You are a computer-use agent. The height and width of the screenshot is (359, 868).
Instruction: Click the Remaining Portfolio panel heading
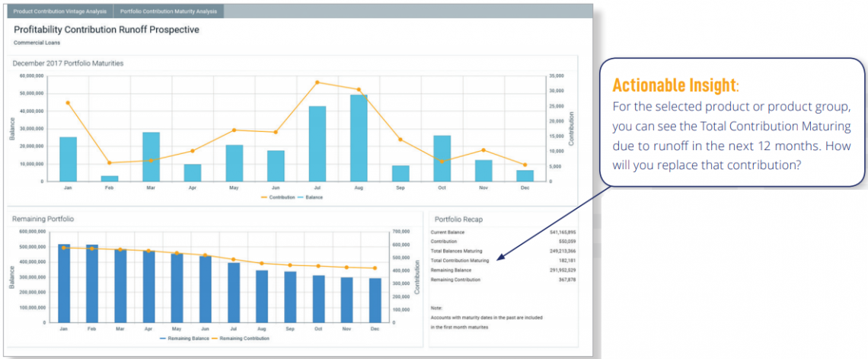coord(43,219)
